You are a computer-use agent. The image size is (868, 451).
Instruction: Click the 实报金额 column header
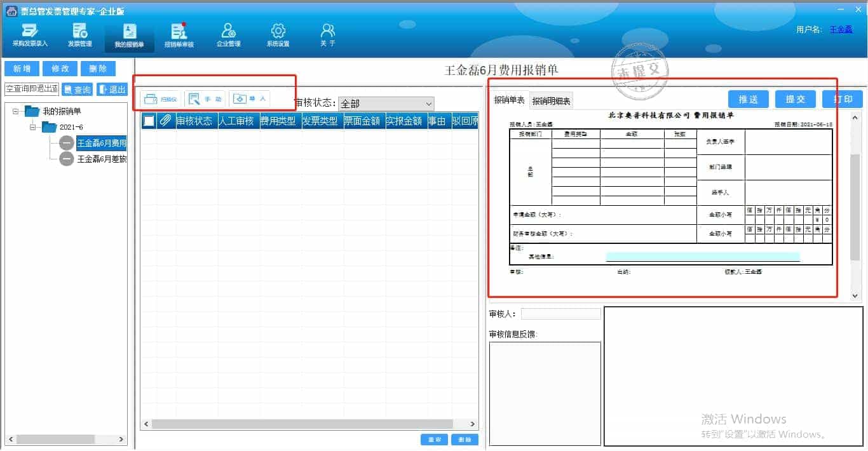click(x=405, y=121)
